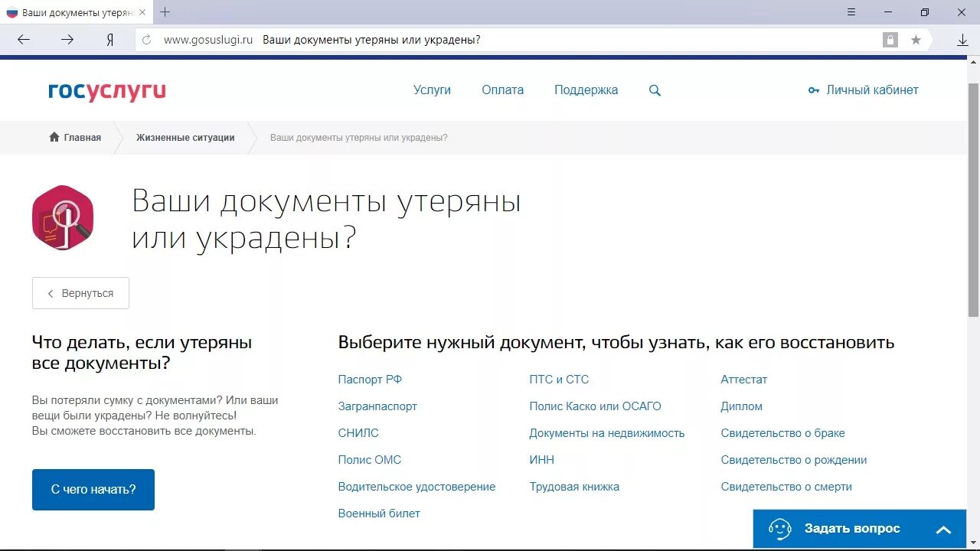Open a new tab with plus icon
This screenshot has height=551, width=980.
(165, 12)
